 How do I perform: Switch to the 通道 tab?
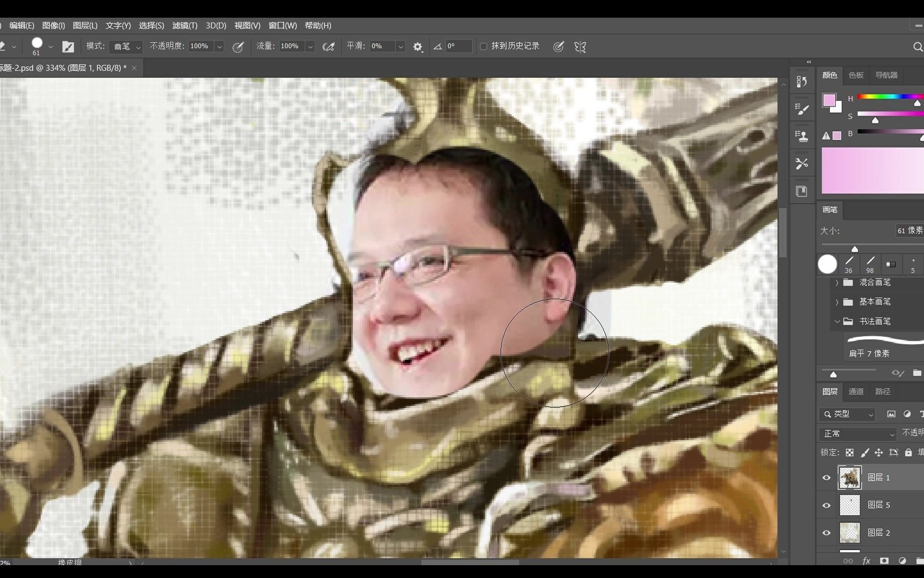tap(856, 392)
